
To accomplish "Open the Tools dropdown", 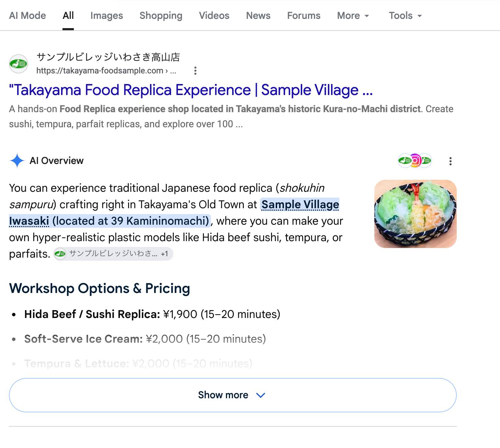I will pos(405,15).
